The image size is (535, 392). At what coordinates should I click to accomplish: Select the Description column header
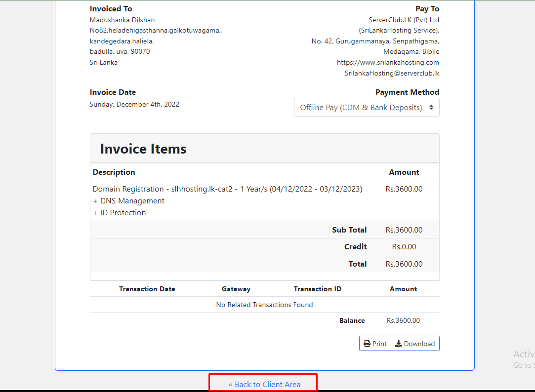pos(114,172)
